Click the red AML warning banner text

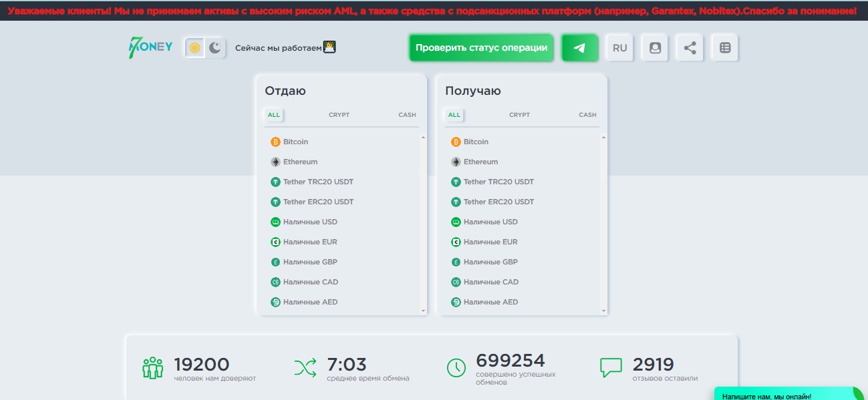click(432, 11)
